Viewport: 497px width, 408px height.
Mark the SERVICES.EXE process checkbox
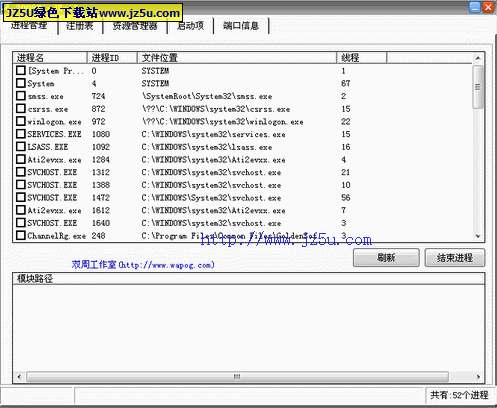click(21, 134)
